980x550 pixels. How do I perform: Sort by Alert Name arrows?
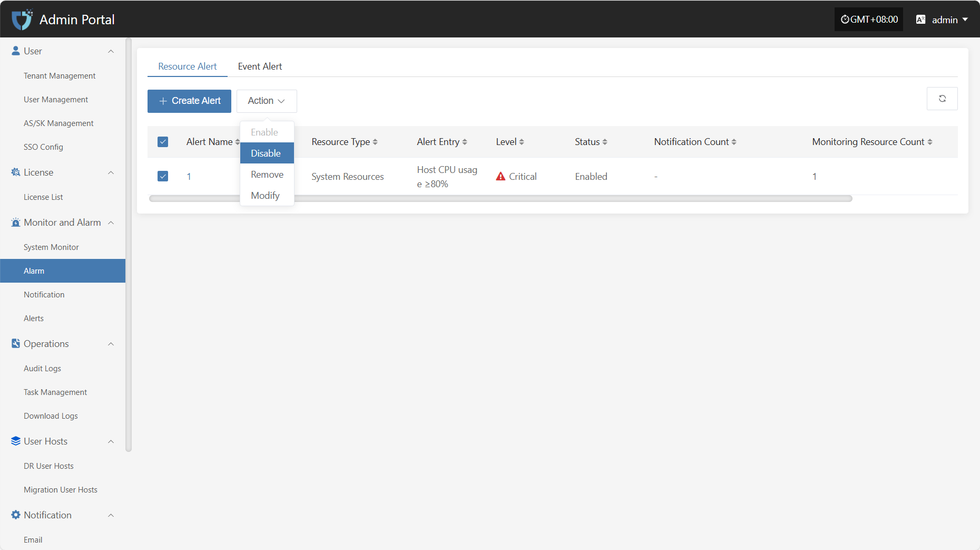pyautogui.click(x=238, y=142)
